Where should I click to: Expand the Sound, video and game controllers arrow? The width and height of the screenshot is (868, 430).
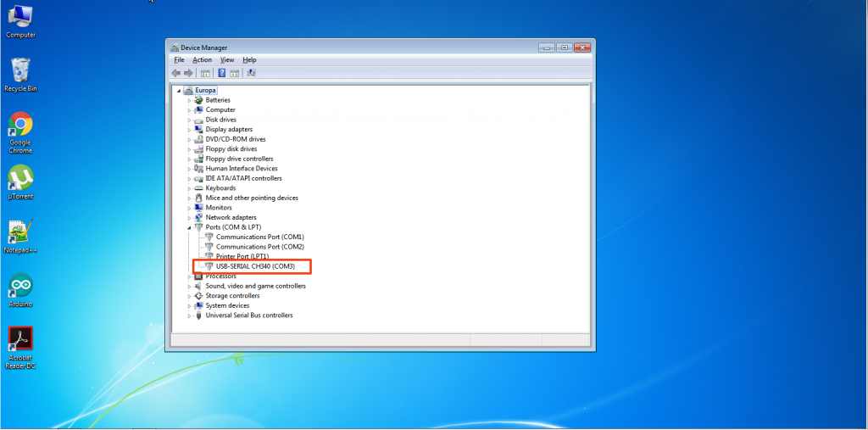point(189,287)
